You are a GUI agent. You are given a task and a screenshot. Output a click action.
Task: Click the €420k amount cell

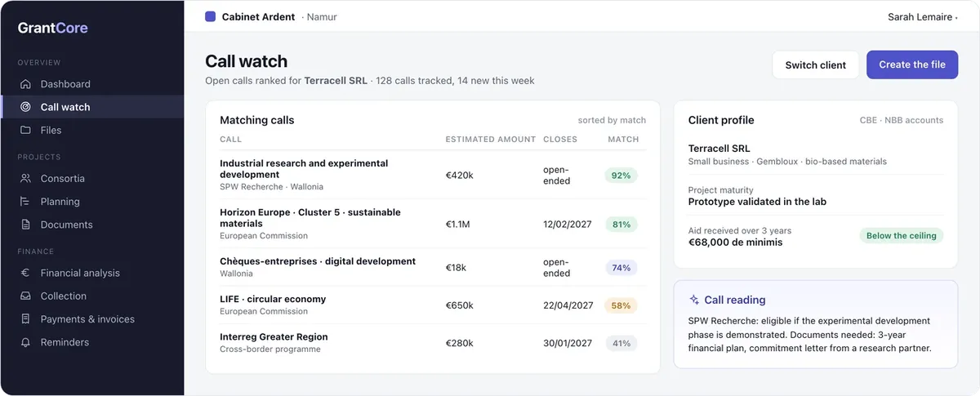click(459, 176)
